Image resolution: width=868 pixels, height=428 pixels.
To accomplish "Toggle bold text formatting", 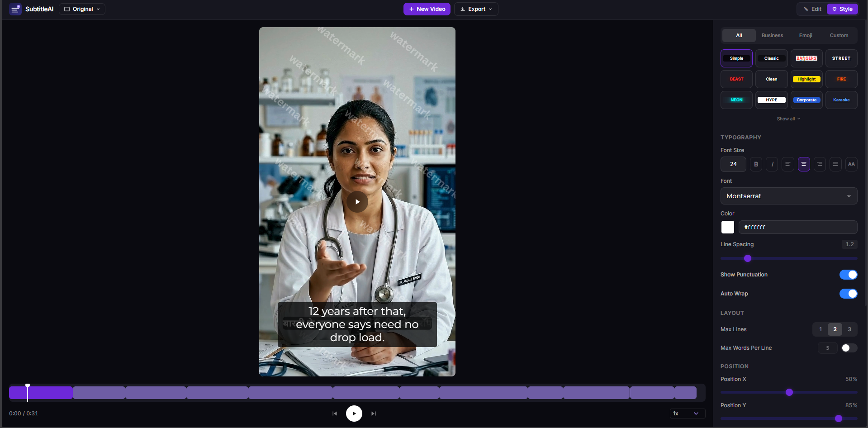I will (x=756, y=164).
